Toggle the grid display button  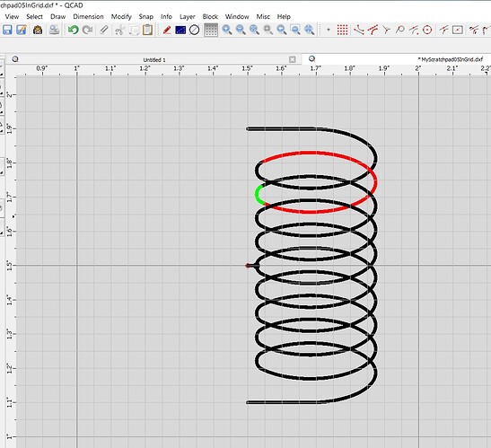click(211, 30)
